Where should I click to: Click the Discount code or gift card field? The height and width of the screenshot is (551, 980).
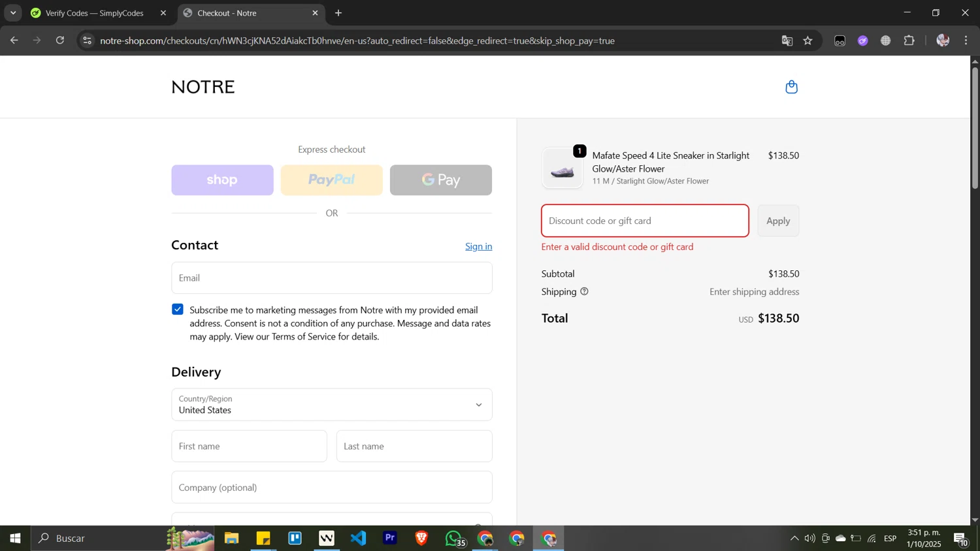[x=645, y=221]
